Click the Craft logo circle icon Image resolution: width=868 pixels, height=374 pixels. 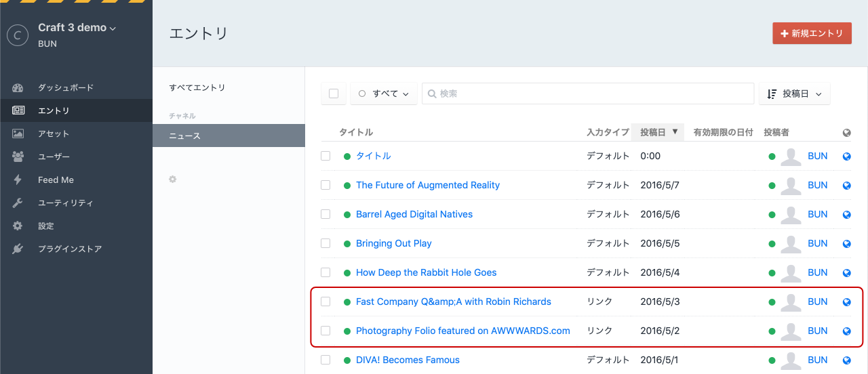pos(17,35)
